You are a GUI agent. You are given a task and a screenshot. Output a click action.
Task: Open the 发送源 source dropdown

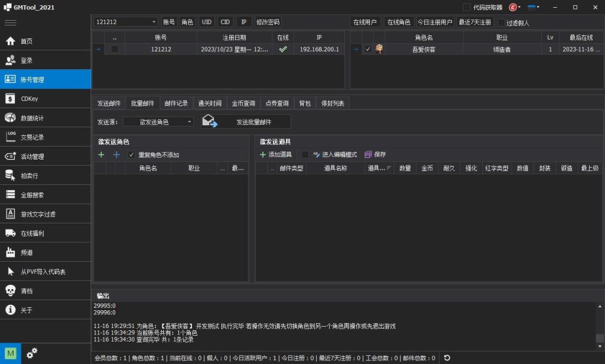click(x=160, y=121)
